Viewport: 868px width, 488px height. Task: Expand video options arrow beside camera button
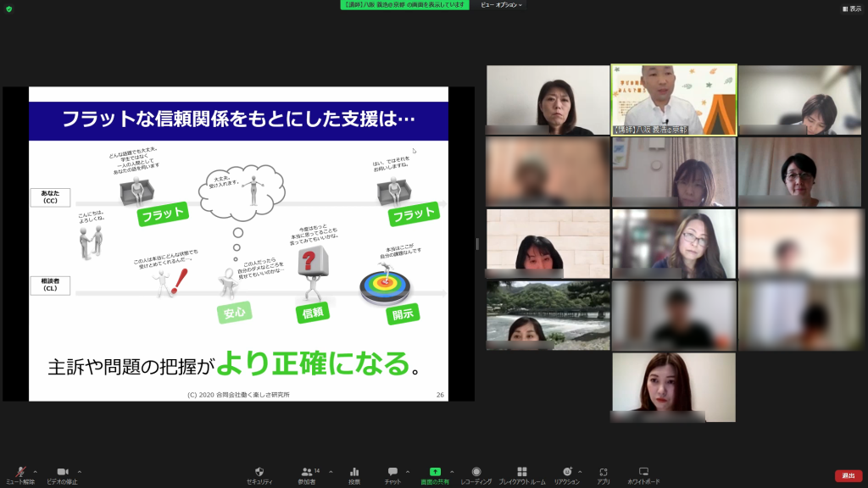[80, 471]
